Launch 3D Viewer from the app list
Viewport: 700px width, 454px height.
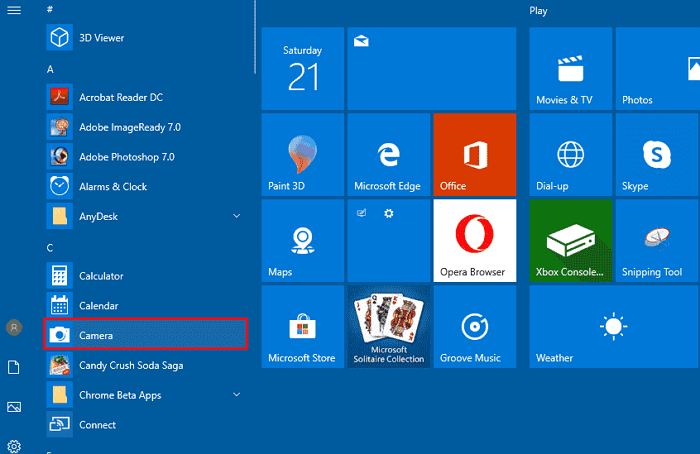click(x=146, y=37)
